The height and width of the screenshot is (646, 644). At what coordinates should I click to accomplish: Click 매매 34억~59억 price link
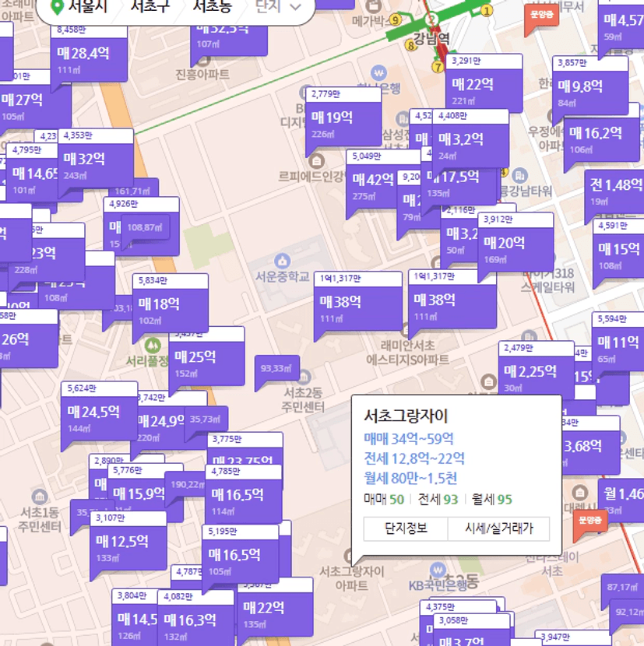(x=409, y=439)
